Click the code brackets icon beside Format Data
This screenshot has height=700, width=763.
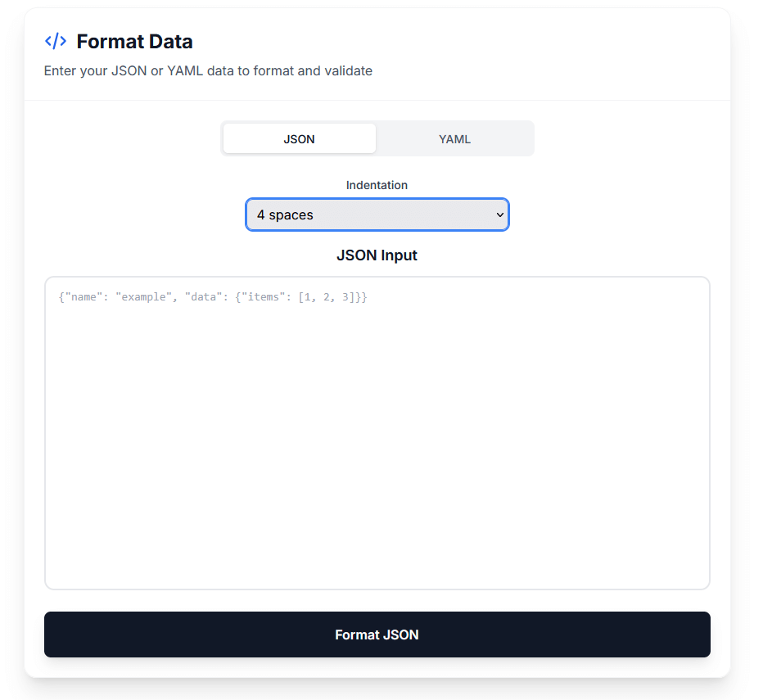tap(56, 41)
